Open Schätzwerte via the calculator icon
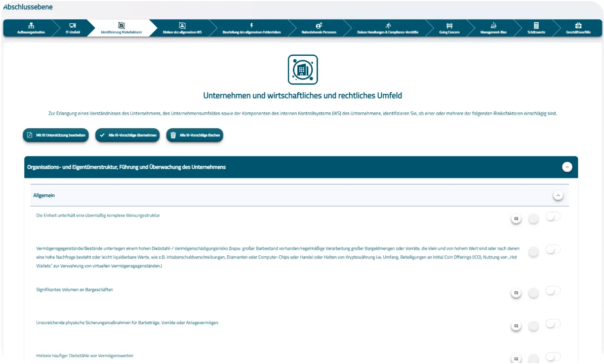The width and height of the screenshot is (604, 364). (536, 25)
